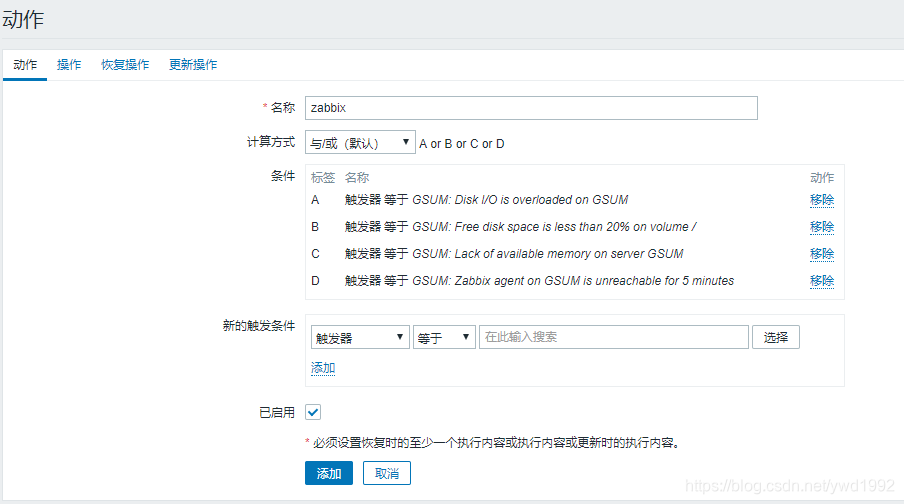The height and width of the screenshot is (504, 904).
Task: Open the 等于 operator dropdown
Action: click(444, 337)
